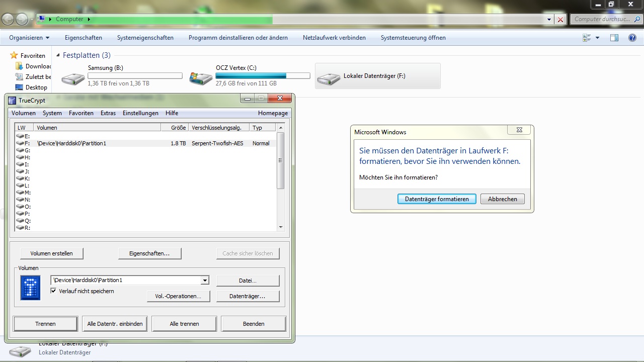The width and height of the screenshot is (644, 362).
Task: Open the Favoriten menu in TrueCrypt
Action: [x=81, y=113]
